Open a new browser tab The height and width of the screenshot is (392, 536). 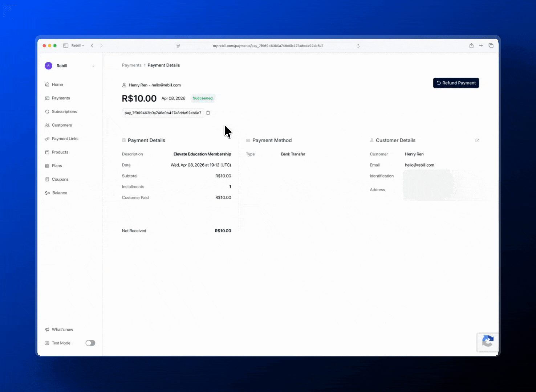(481, 46)
